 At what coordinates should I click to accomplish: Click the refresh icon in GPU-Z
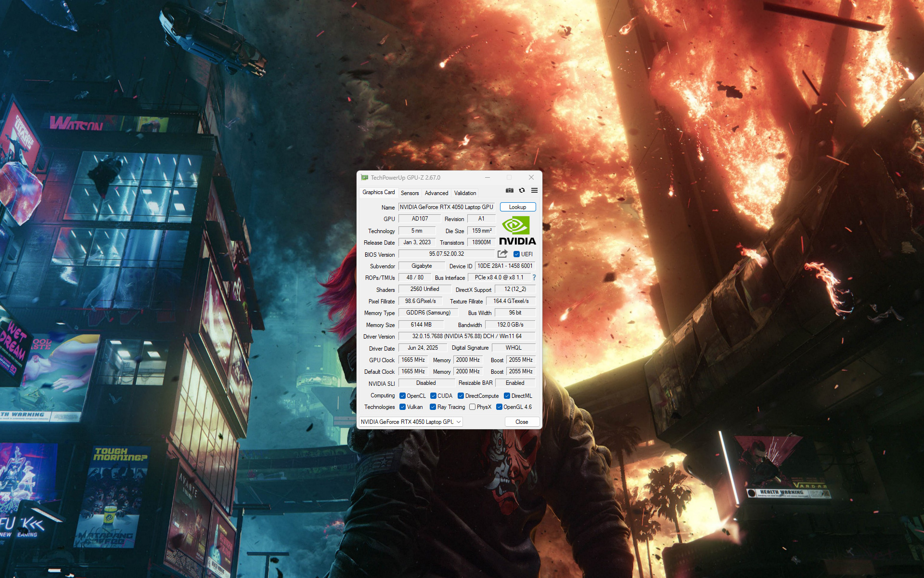[522, 191]
